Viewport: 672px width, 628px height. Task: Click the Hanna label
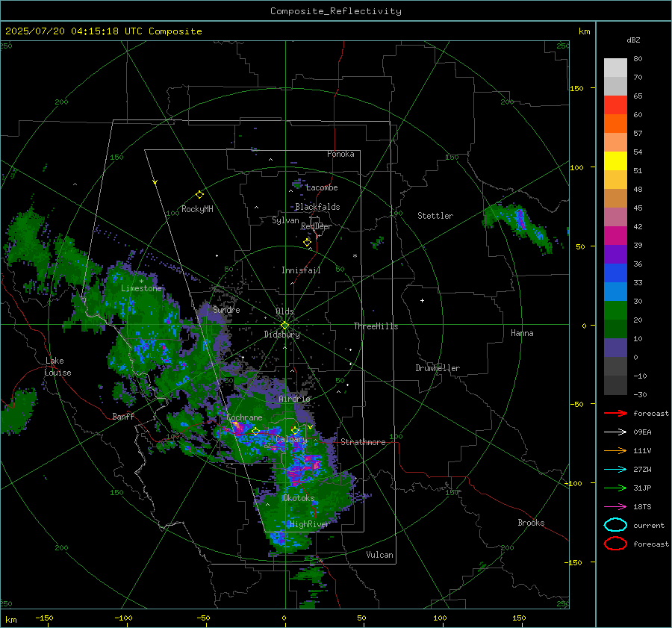[x=522, y=333]
